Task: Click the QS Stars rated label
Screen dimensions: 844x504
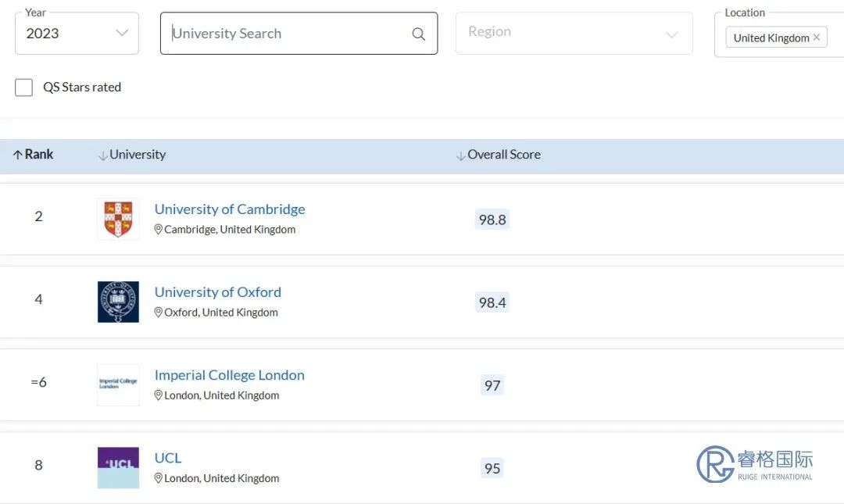Action: coord(82,88)
